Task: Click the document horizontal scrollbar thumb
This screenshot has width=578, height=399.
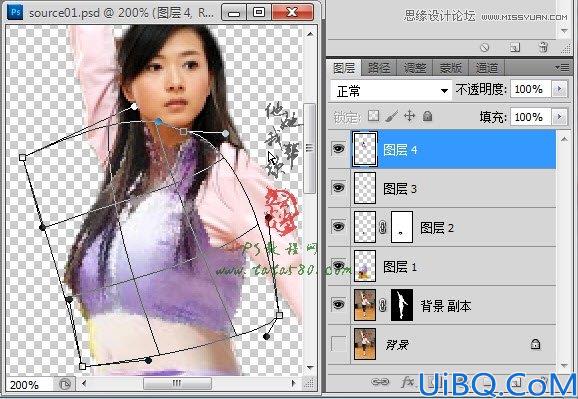Action: pos(177,383)
